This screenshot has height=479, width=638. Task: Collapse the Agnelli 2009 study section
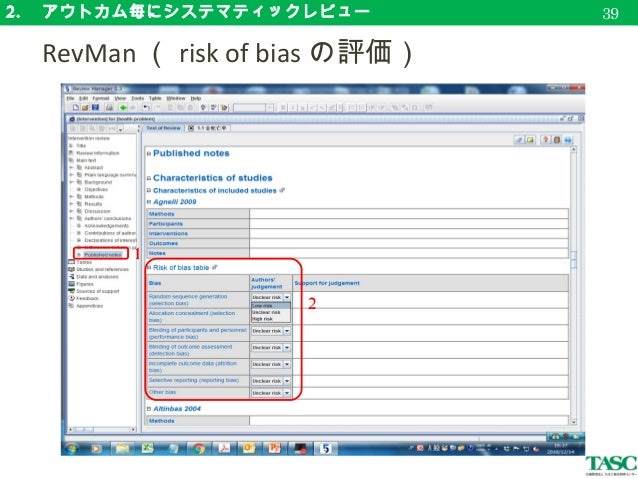click(x=149, y=202)
